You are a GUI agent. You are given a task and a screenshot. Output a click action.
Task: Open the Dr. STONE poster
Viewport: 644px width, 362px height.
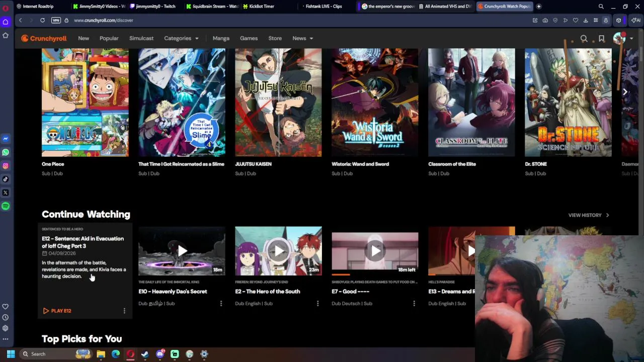pyautogui.click(x=568, y=103)
